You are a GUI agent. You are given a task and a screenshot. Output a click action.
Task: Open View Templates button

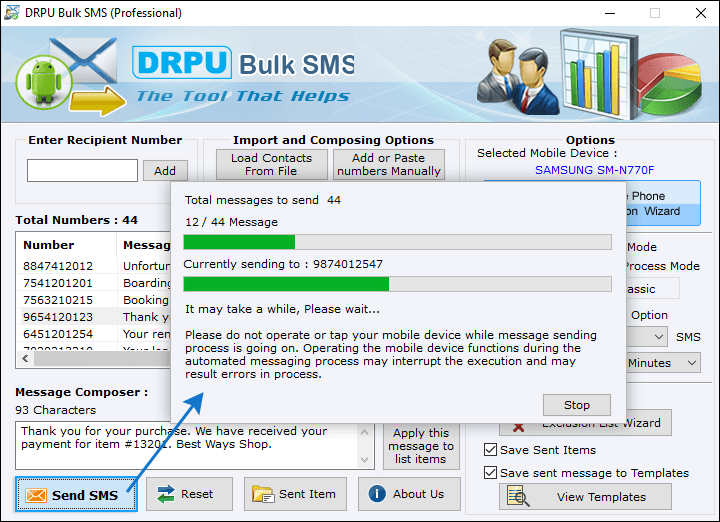coord(585,496)
